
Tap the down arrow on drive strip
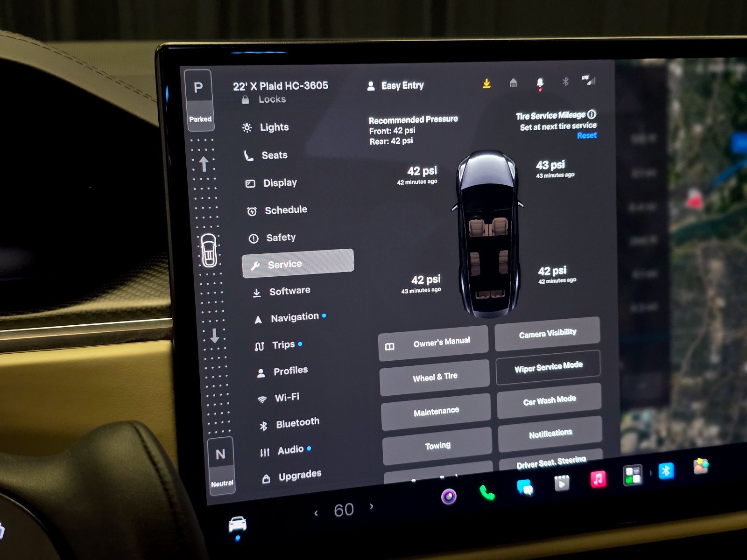click(x=214, y=335)
